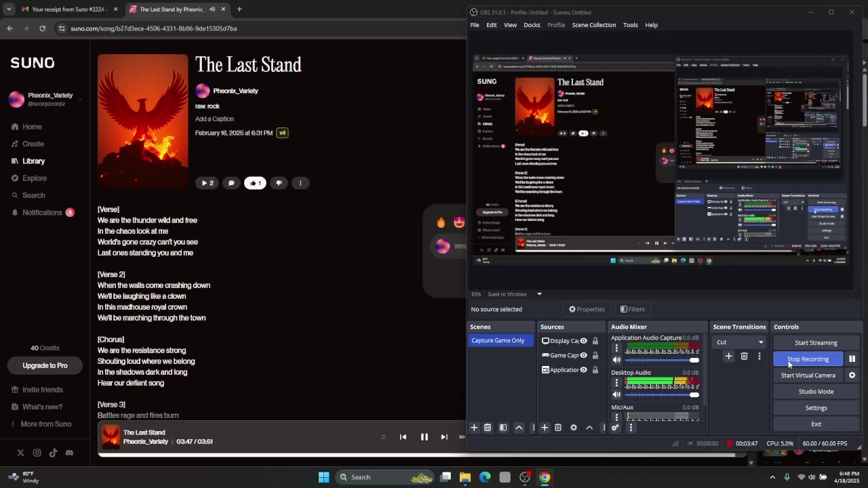Move source up in Sources toolbar
This screenshot has width=868, height=488.
pos(589,428)
